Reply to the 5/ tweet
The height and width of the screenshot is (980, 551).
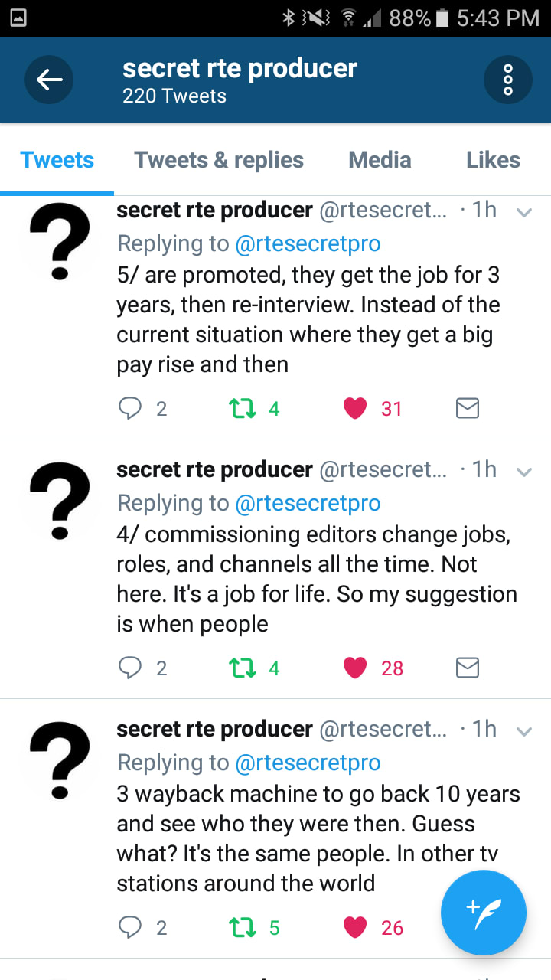coord(131,409)
